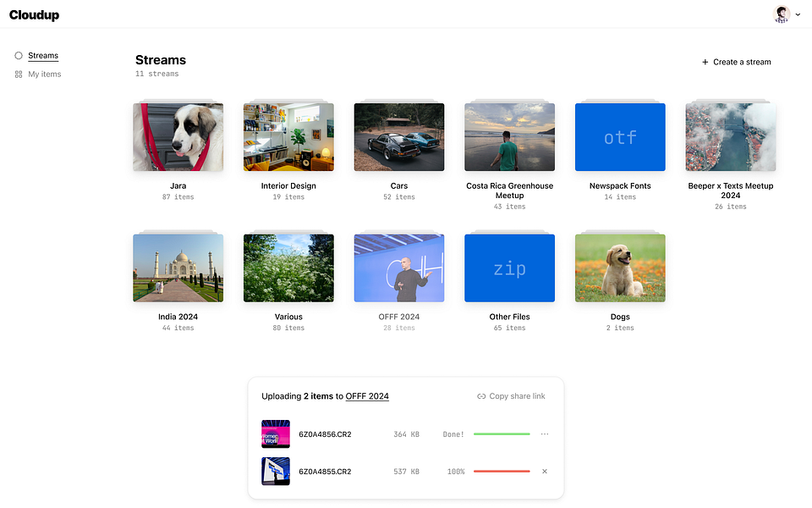
Task: Click the Streams circle icon in sidebar
Action: 19,56
